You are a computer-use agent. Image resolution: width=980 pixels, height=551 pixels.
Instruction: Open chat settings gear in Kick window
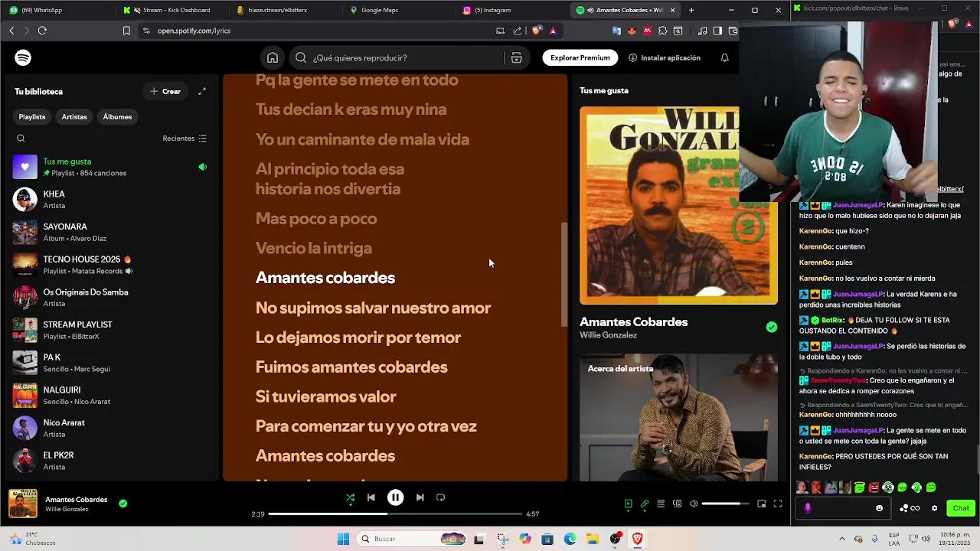click(x=934, y=508)
